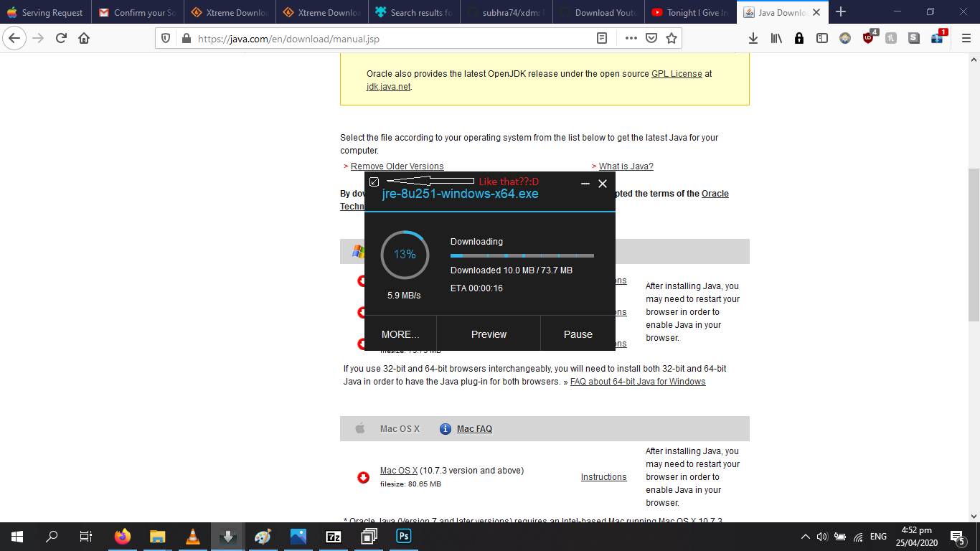Screen dimensions: 980x551
Task: Toggle the Firefox sidebar icon
Action: coord(821,37)
